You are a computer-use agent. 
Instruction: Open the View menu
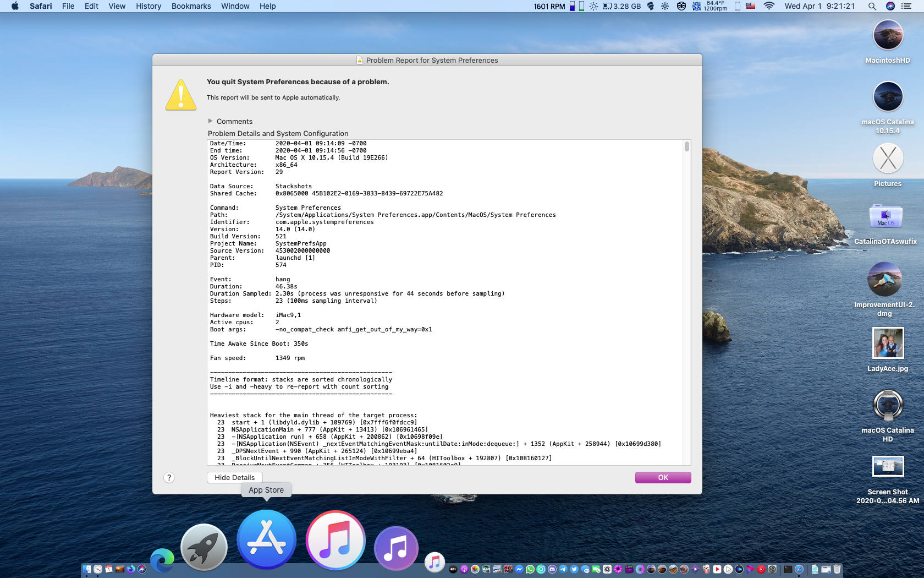[117, 6]
